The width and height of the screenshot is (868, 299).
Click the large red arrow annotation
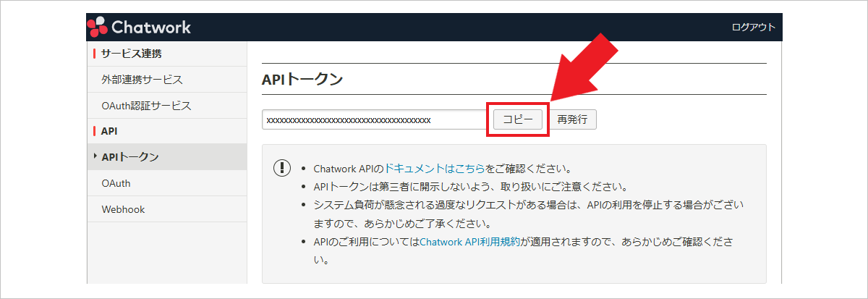586,69
